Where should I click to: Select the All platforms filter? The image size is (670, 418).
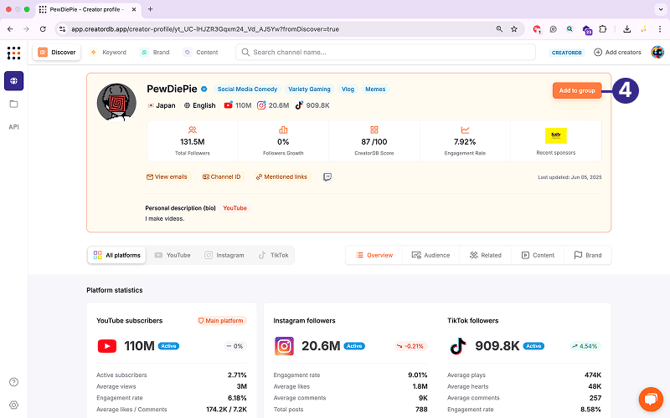coord(117,255)
